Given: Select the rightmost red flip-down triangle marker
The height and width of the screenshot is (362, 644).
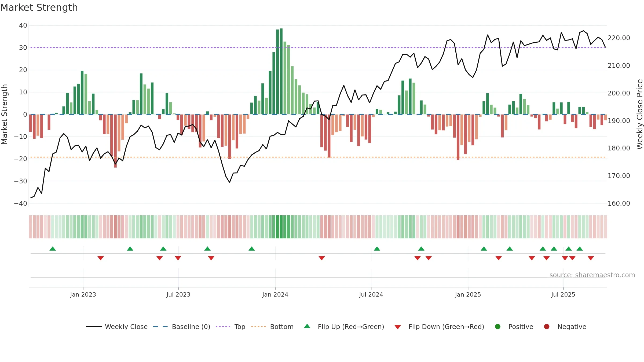Looking at the screenshot, I should (x=591, y=258).
